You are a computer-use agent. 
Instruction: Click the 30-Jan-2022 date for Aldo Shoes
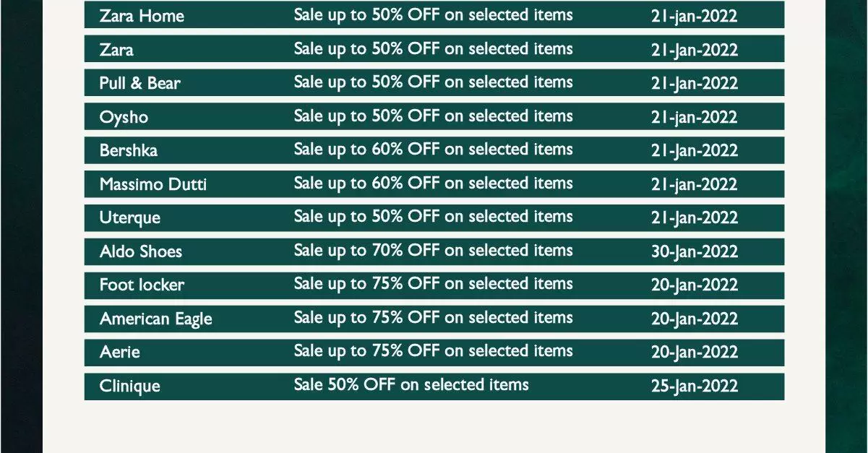(695, 251)
